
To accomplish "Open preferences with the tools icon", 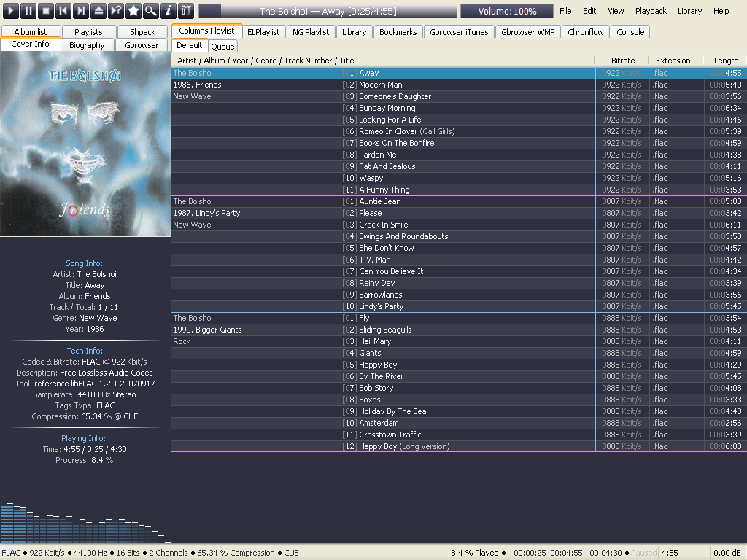I will [x=186, y=10].
